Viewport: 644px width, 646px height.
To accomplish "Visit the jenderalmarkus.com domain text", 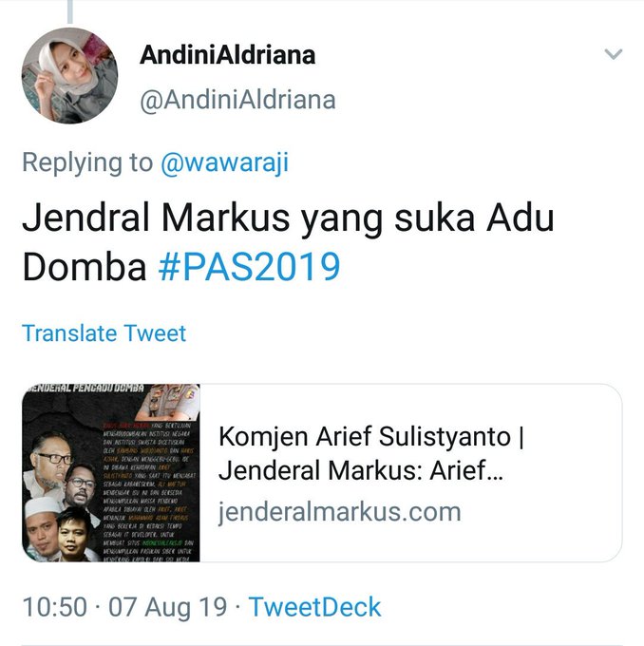I will tap(339, 512).
